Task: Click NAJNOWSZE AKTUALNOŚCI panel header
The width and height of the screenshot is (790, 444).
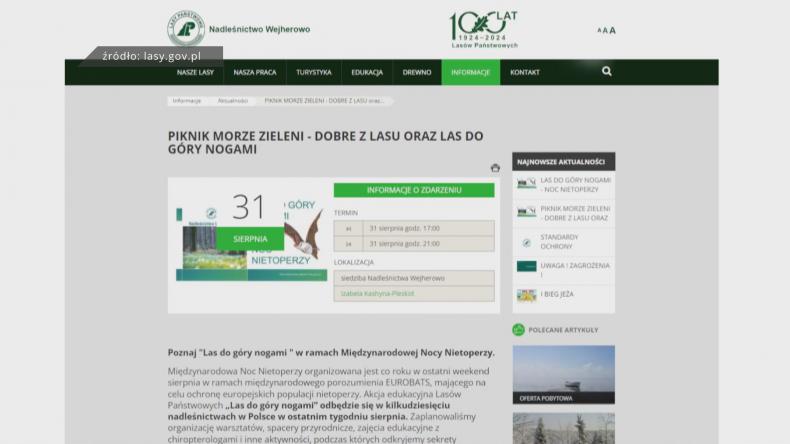Action: tap(563, 162)
